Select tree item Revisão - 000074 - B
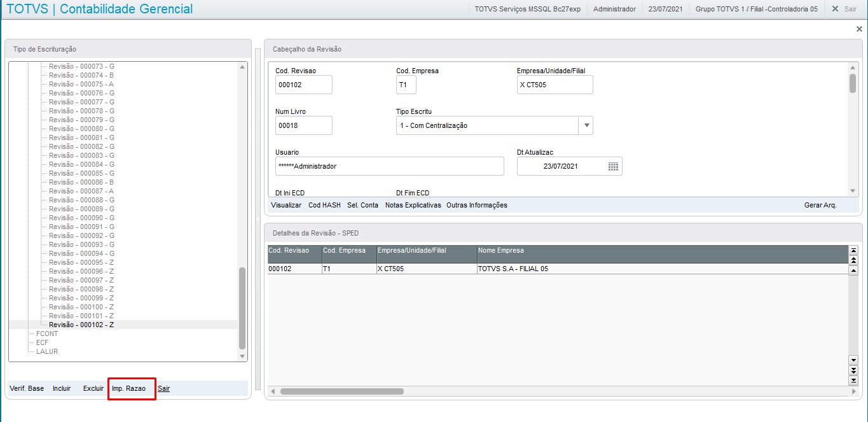Viewport: 868px width, 422px height. click(x=81, y=75)
